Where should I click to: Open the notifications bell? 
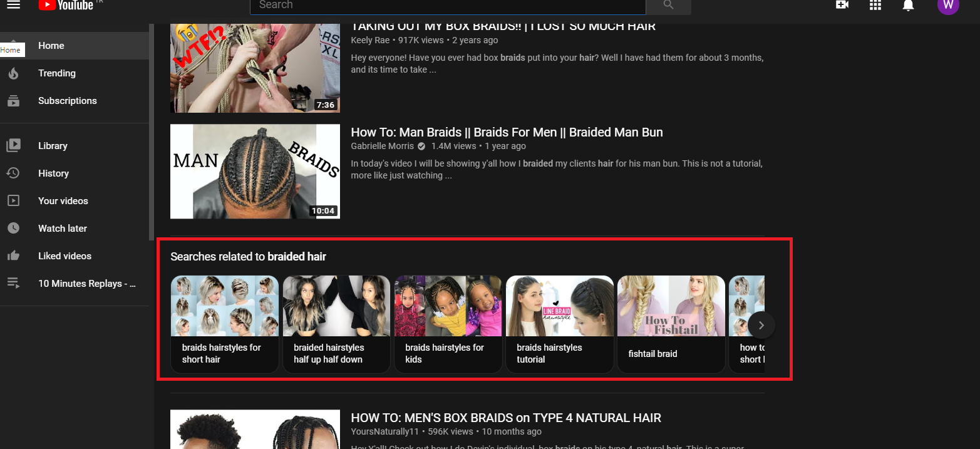(x=908, y=5)
